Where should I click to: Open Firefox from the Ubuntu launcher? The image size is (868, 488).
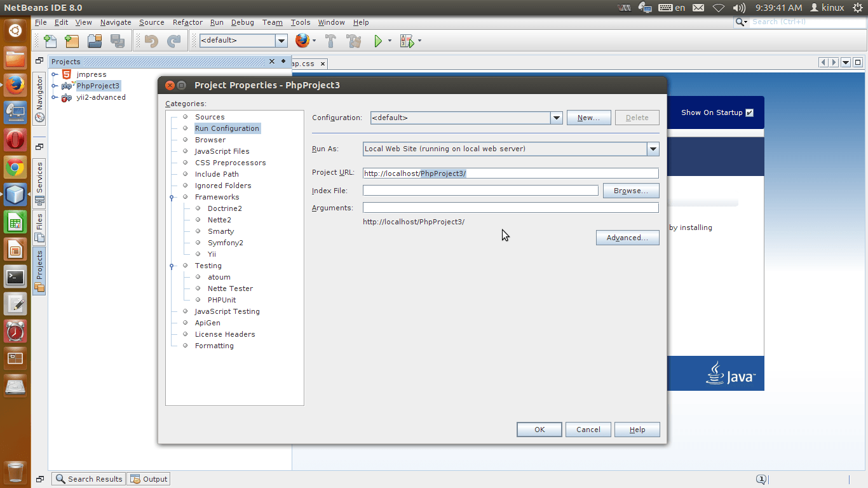(x=15, y=85)
